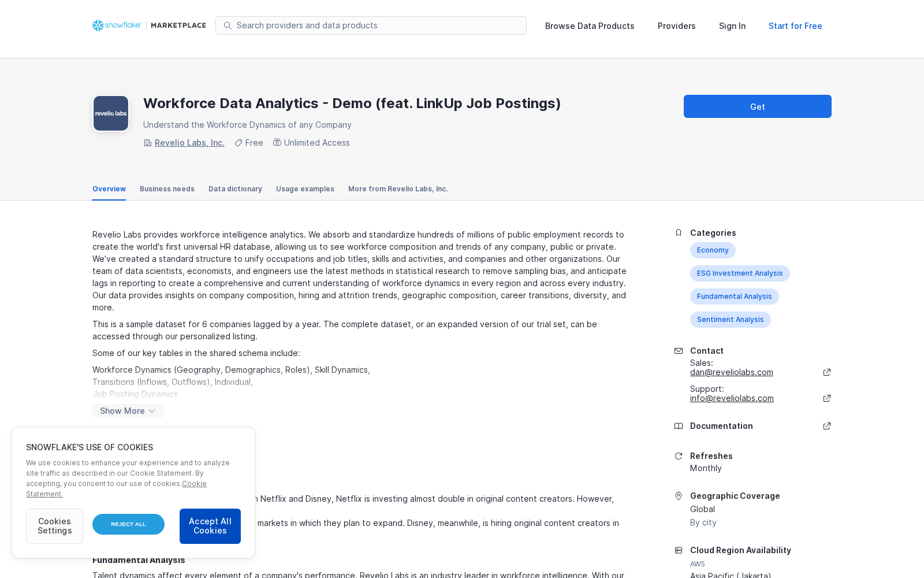The image size is (924, 578).
Task: Click the Unlimited Access gift icon
Action: tap(277, 142)
